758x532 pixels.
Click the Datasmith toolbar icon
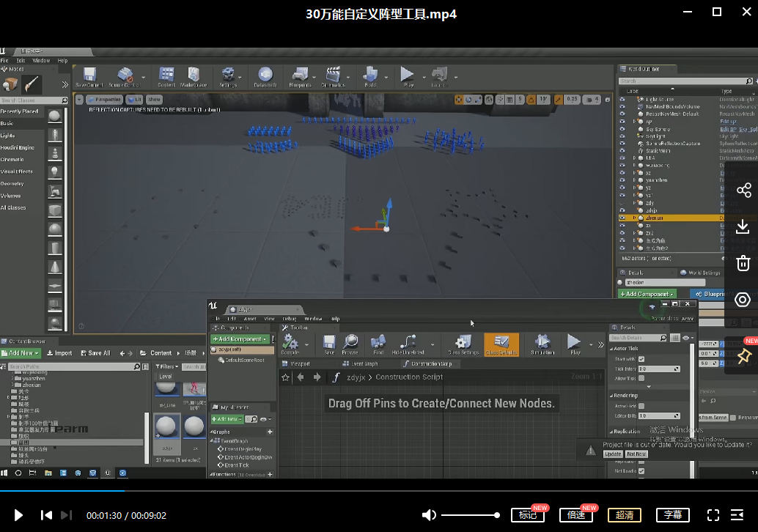click(266, 76)
